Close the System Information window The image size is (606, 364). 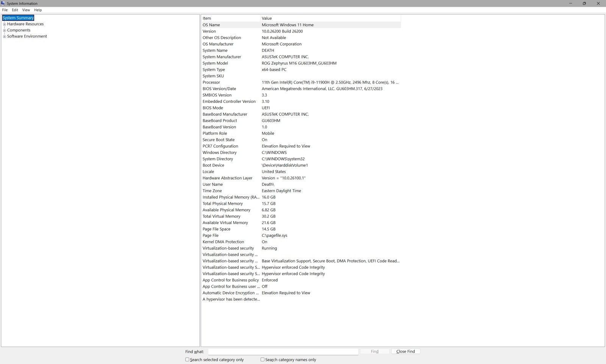tap(598, 3)
